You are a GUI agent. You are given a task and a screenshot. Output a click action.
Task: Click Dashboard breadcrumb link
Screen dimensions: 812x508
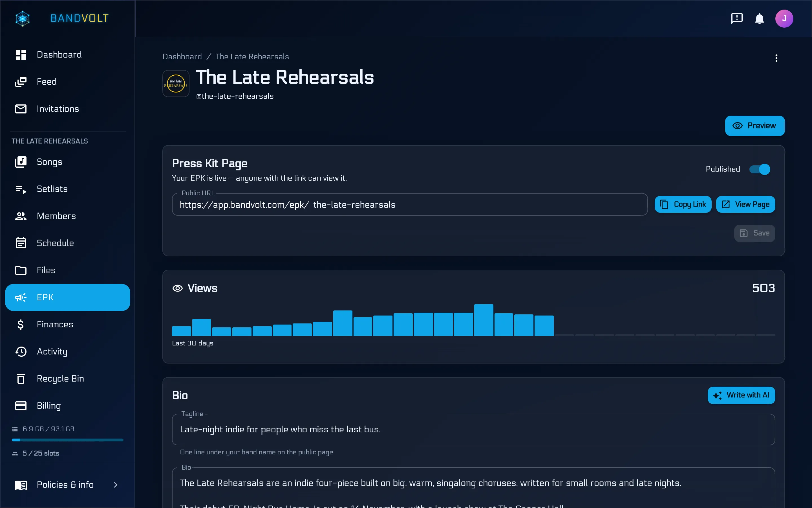pos(182,56)
